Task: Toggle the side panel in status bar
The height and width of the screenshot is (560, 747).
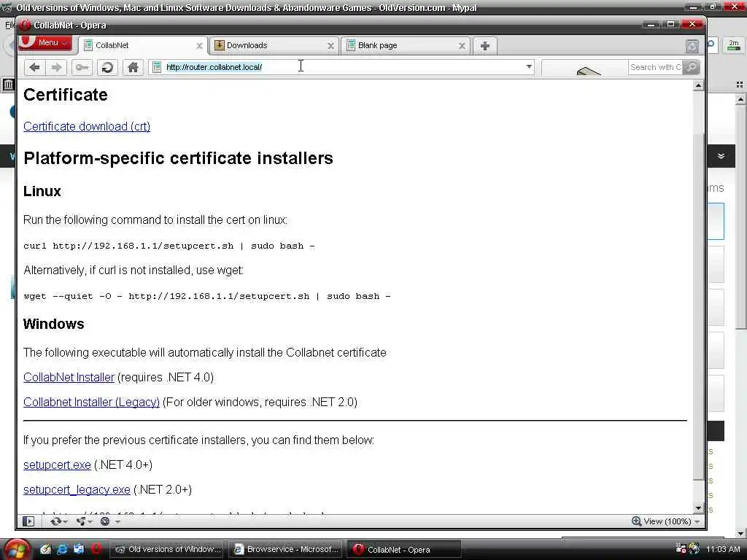Action: coord(28,521)
